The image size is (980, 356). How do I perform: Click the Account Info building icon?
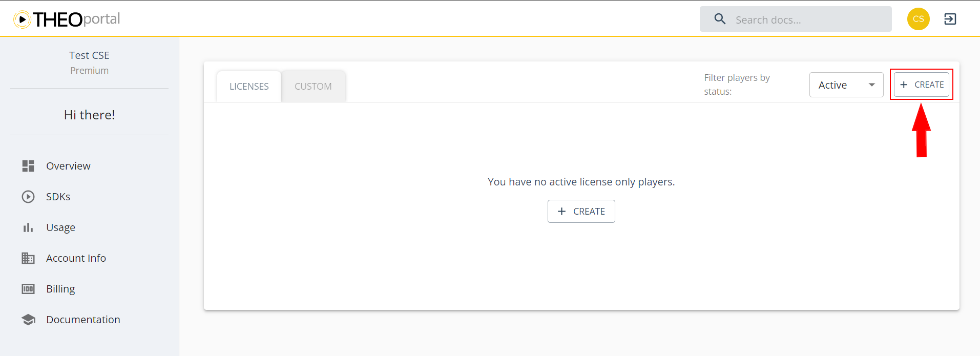[x=28, y=258]
